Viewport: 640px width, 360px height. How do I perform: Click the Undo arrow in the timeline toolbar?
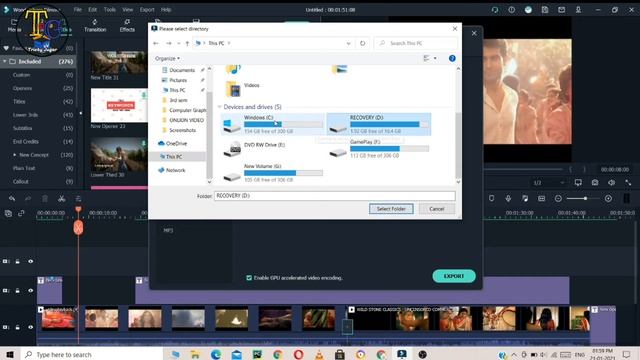point(12,198)
